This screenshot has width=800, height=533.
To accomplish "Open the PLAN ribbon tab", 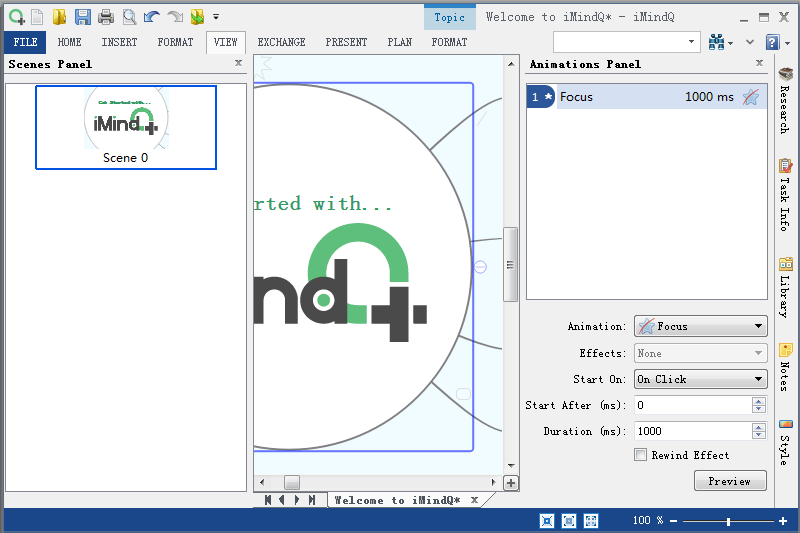I will tap(399, 42).
